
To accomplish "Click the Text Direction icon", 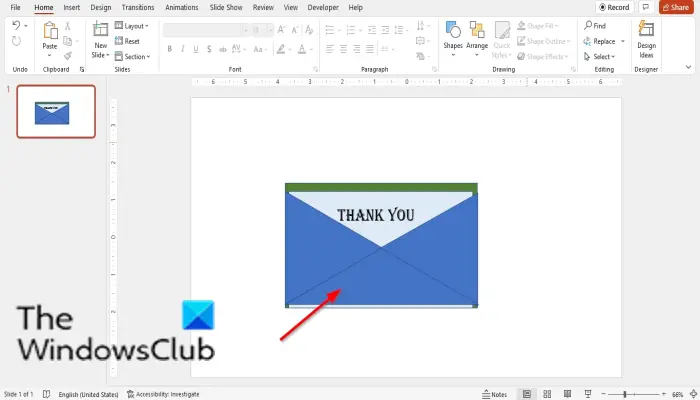I will point(421,26).
